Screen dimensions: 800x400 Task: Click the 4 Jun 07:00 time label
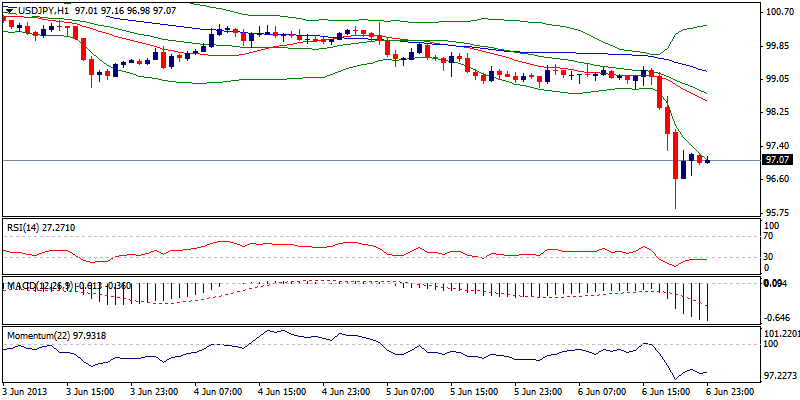click(x=221, y=393)
